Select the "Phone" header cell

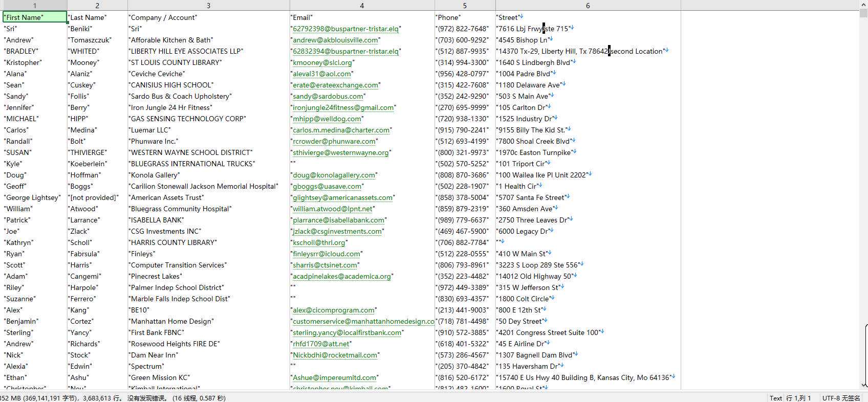click(x=465, y=17)
